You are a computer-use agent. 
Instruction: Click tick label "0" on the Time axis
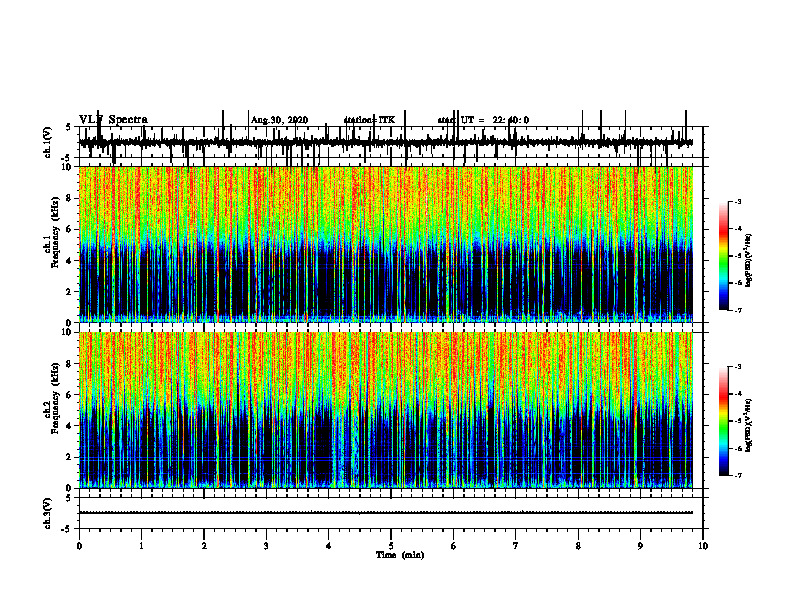[79, 546]
